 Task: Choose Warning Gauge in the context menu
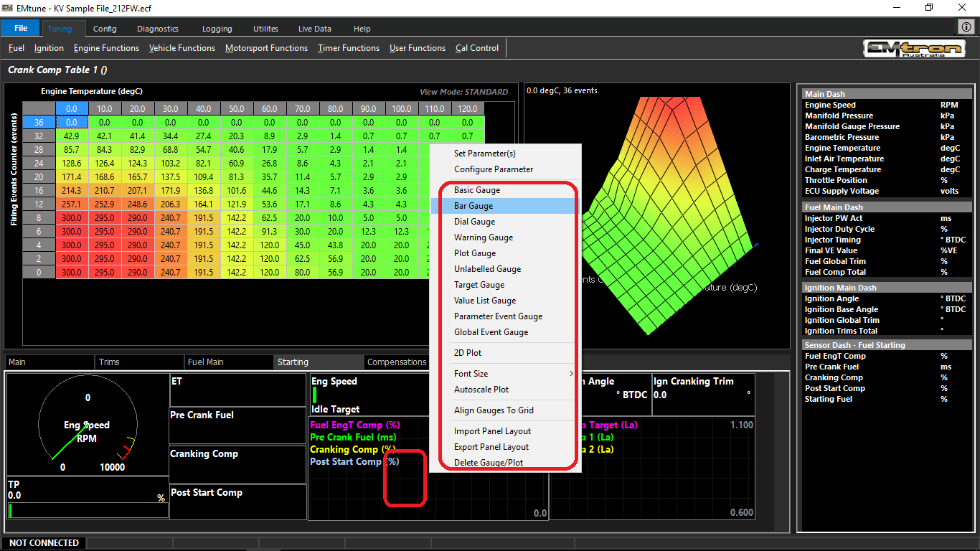point(483,237)
